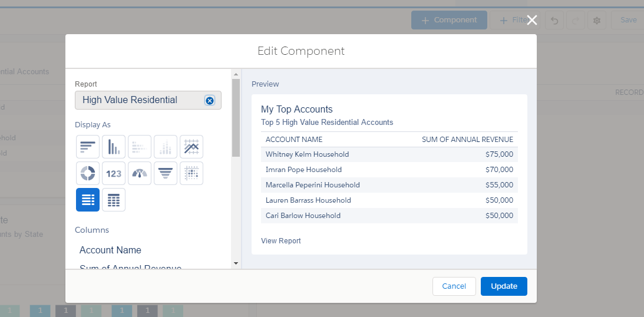Image resolution: width=644 pixels, height=317 pixels.
Task: Select the scatter chart display
Action: (x=191, y=173)
